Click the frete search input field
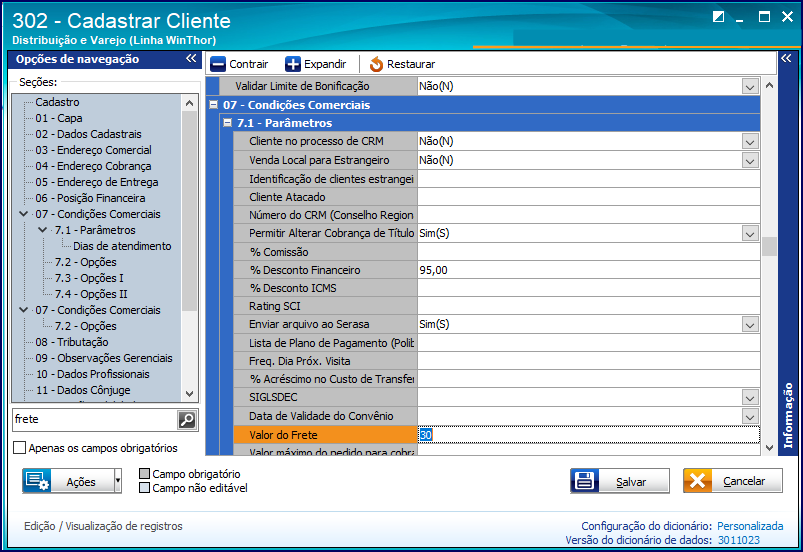The width and height of the screenshot is (803, 552). pos(95,419)
